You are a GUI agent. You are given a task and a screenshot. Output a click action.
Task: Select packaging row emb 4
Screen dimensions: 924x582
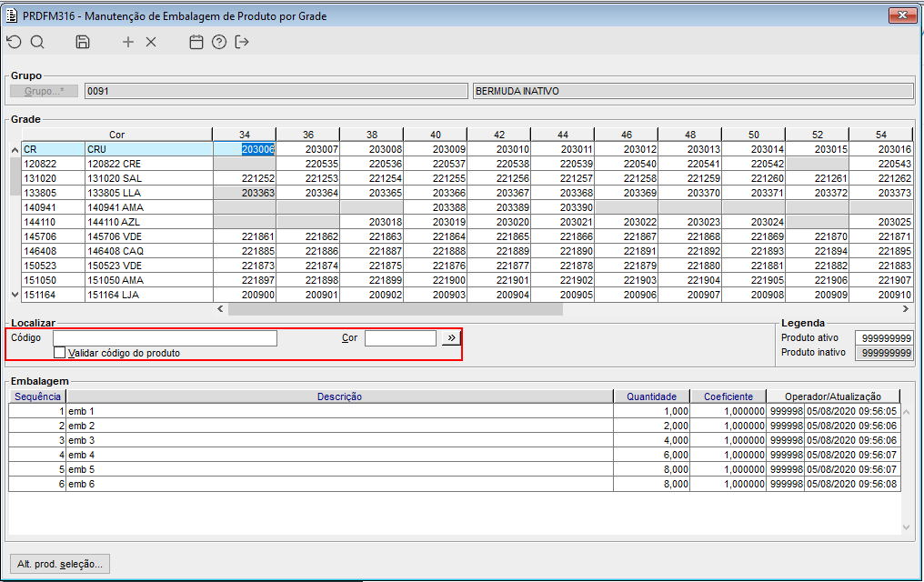(x=455, y=455)
